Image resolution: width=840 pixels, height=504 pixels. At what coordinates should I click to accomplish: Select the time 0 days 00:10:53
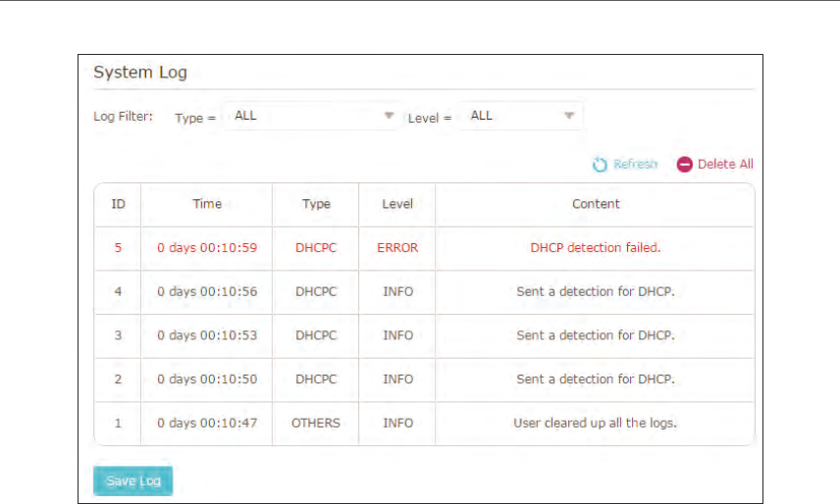(x=207, y=335)
